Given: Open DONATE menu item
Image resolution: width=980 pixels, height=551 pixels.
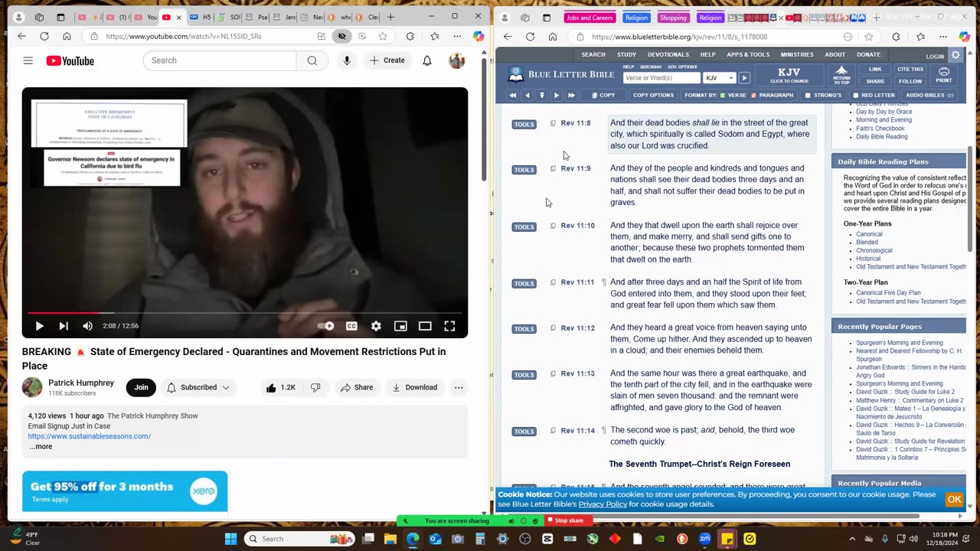Looking at the screenshot, I should pyautogui.click(x=868, y=54).
